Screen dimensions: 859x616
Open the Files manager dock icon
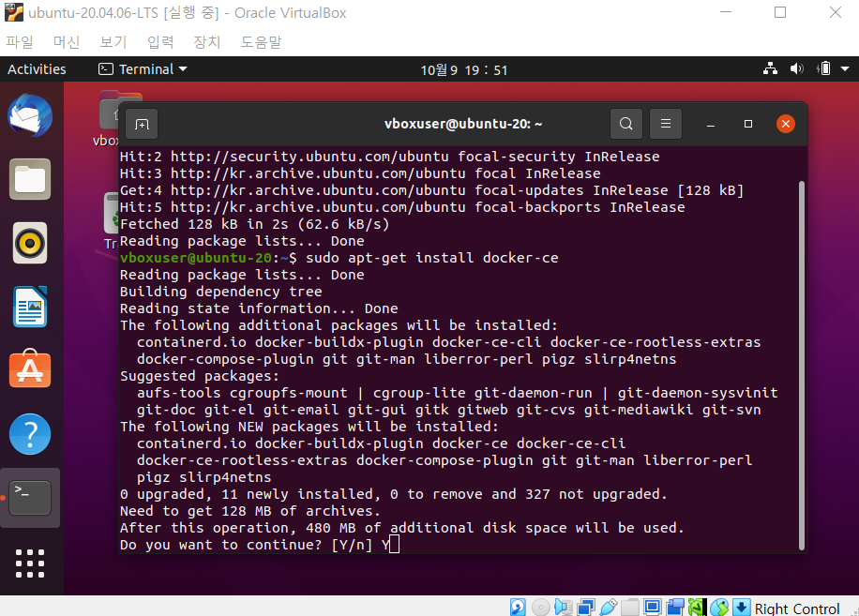pos(30,179)
